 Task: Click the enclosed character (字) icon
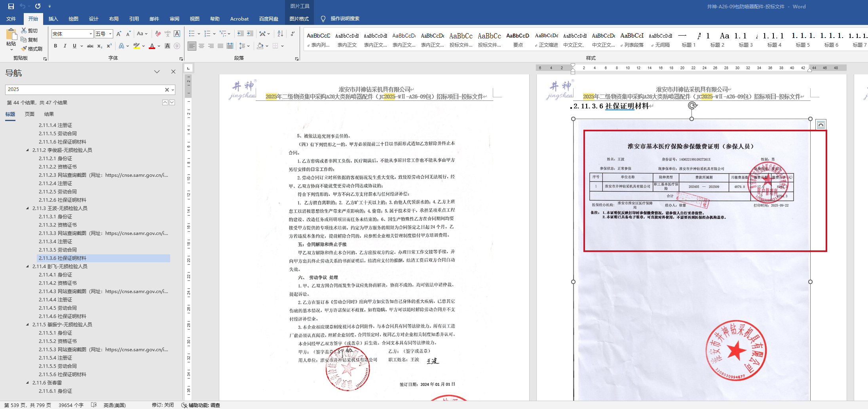pos(177,46)
